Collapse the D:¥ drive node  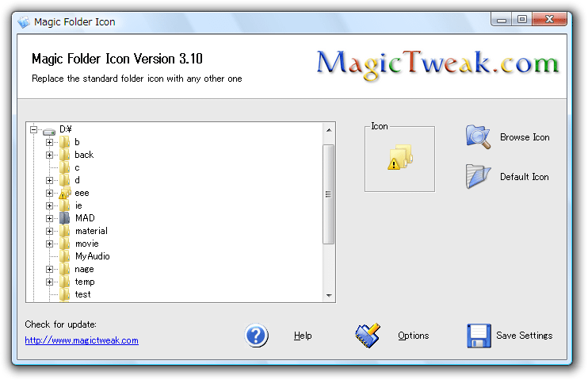(x=34, y=129)
